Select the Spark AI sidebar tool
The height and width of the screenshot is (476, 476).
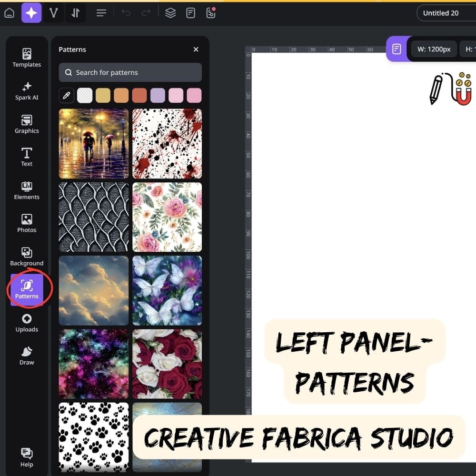[26, 91]
